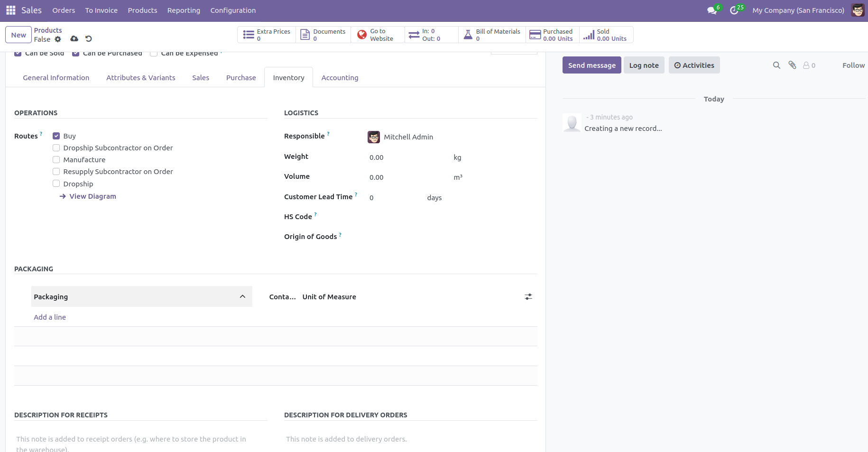Open the activities clock icon in navbar
The width and height of the screenshot is (868, 452).
tap(734, 10)
